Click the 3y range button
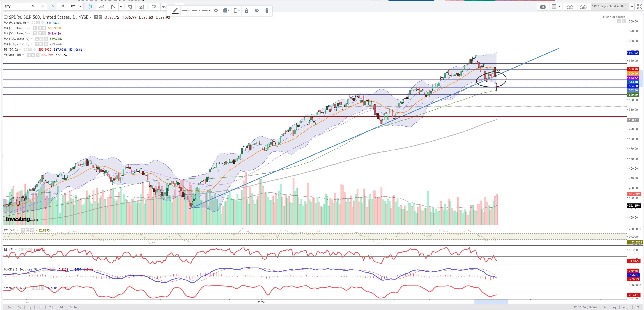 click(x=19, y=307)
